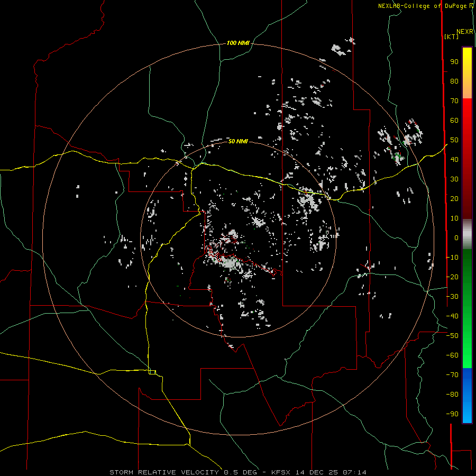This screenshot has height=476, width=476.
Task: Click the positive 60 scale value
Action: point(454,121)
